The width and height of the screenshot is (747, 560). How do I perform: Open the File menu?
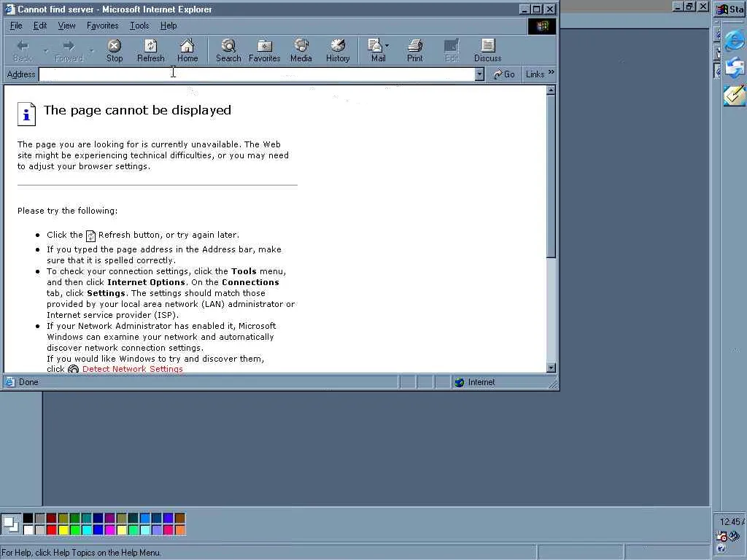[16, 26]
